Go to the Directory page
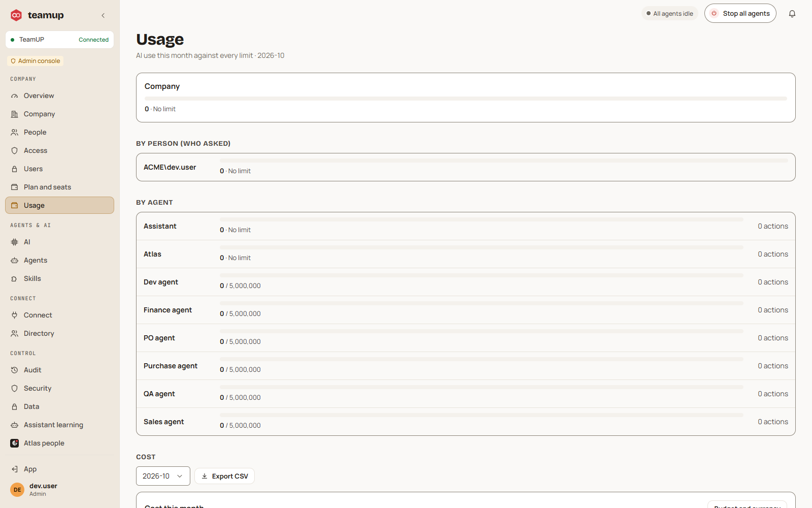Image resolution: width=812 pixels, height=508 pixels. pos(59,333)
